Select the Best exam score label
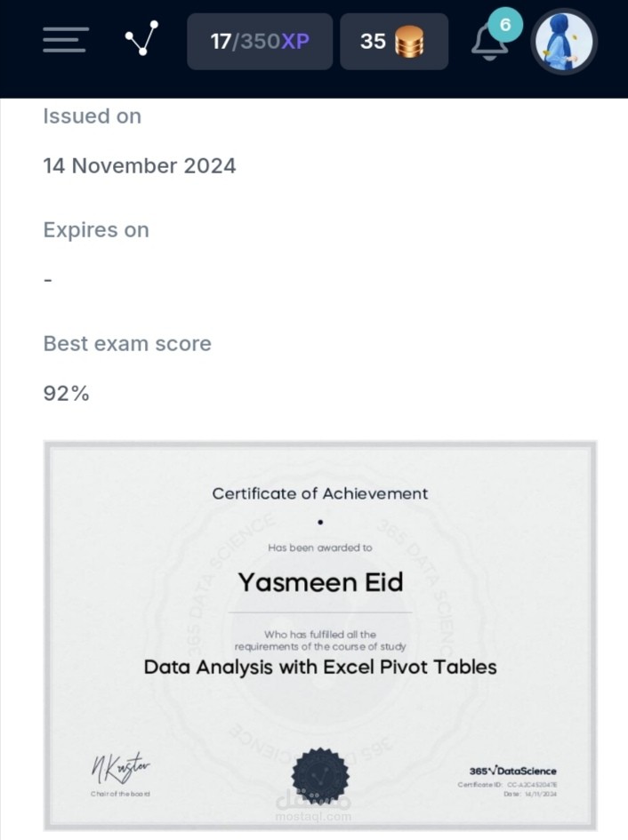Viewport: 628px width, 840px height. tap(127, 343)
